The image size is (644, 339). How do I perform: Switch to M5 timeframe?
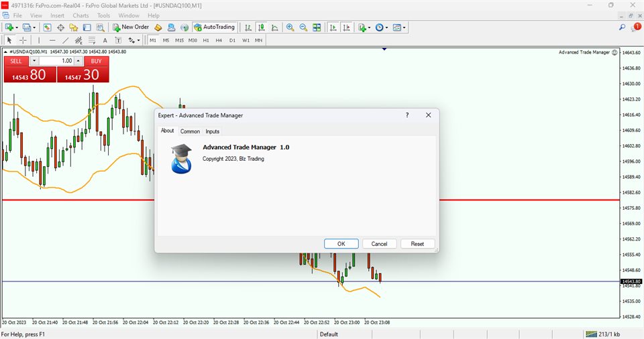click(166, 40)
